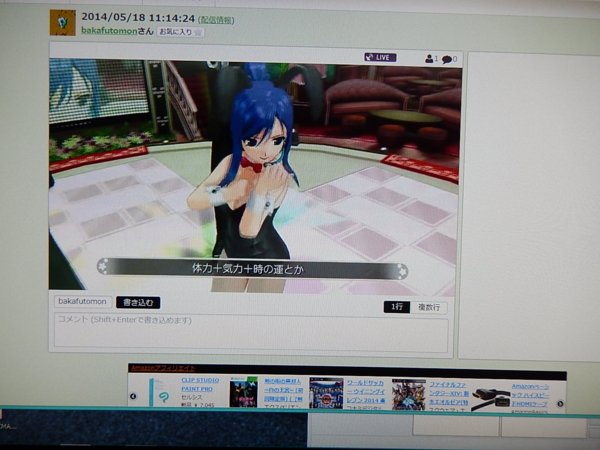Click the LIVE status badge

(x=380, y=57)
